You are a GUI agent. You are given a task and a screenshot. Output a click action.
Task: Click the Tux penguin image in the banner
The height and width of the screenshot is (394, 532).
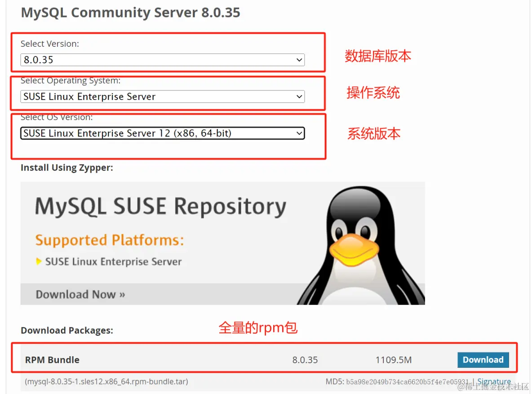[x=361, y=245]
